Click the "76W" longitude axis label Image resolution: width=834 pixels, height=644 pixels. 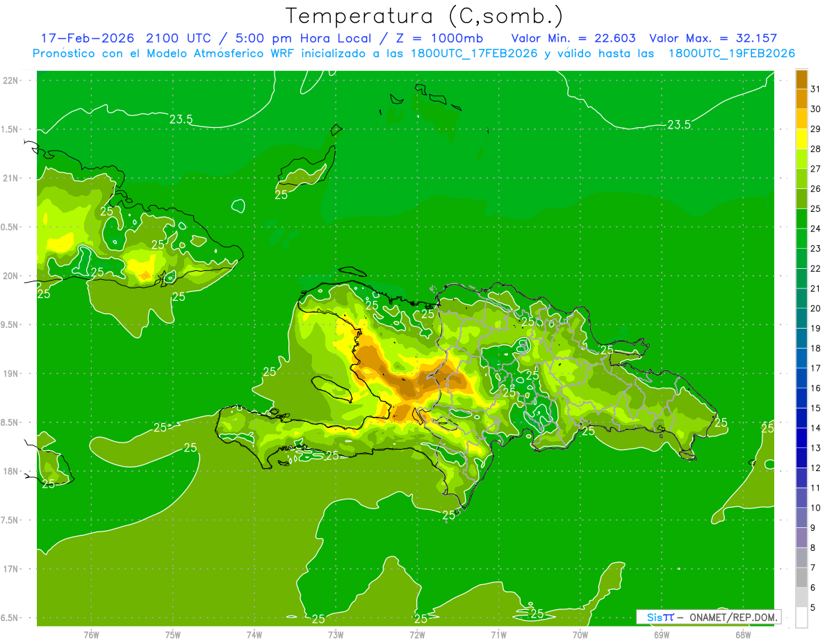coord(91,634)
